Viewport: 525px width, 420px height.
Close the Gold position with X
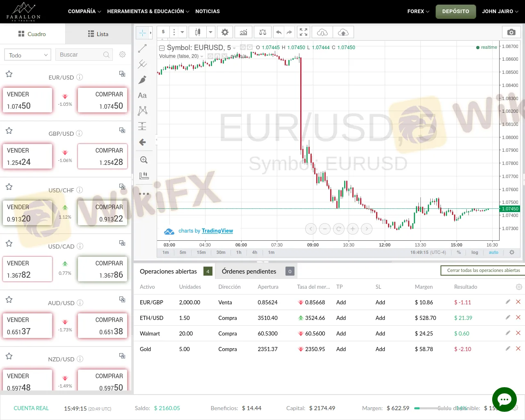pos(518,349)
